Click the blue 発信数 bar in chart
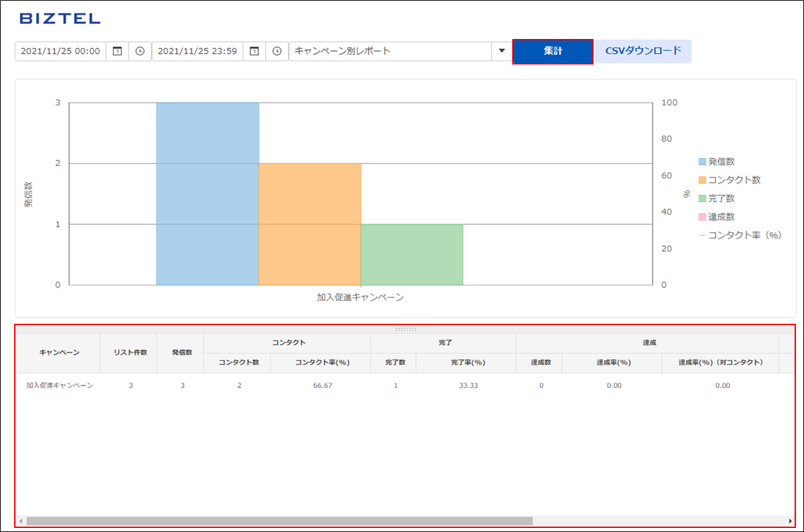804x532 pixels. point(208,193)
